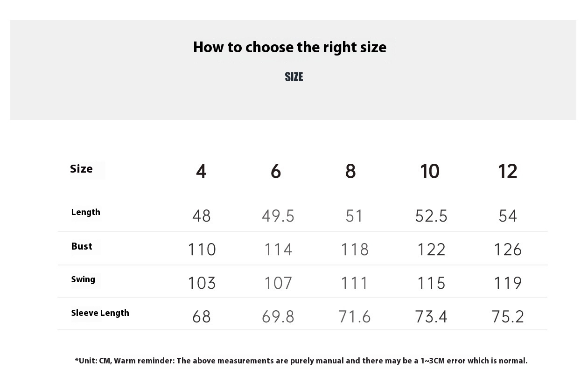Click the sleeve length value 71.6
Image resolution: width=588 pixels, height=390 pixels.
(355, 317)
